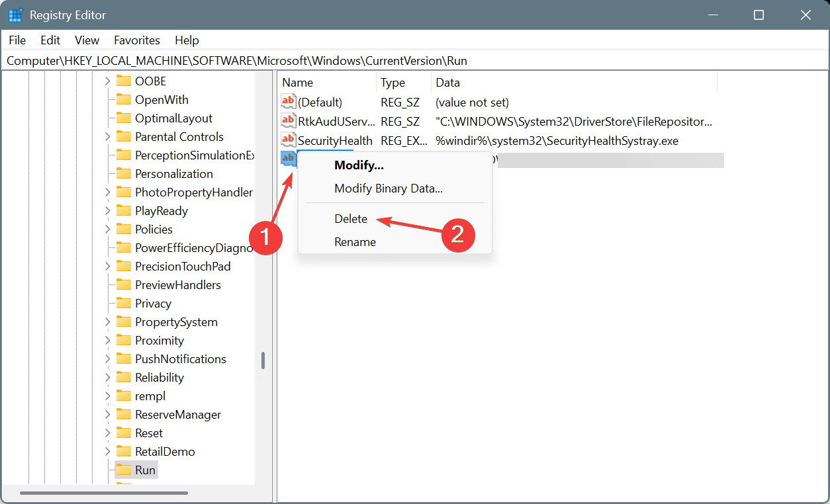Image resolution: width=830 pixels, height=504 pixels.
Task: Expand the PrecisionTouchPad key
Action: tap(107, 267)
